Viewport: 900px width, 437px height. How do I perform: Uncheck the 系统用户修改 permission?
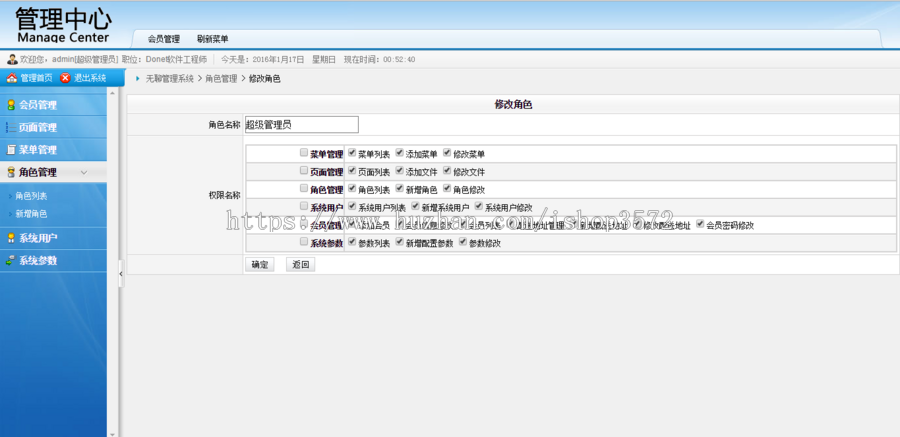479,206
